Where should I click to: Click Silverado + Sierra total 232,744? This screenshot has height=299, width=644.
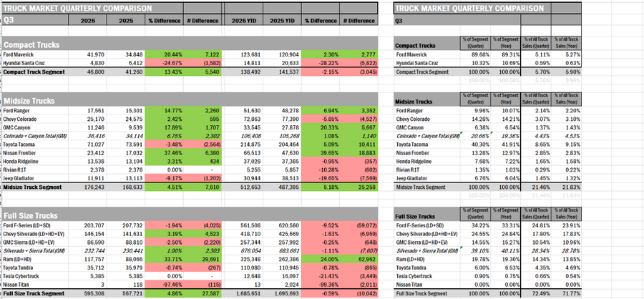[x=87, y=251]
